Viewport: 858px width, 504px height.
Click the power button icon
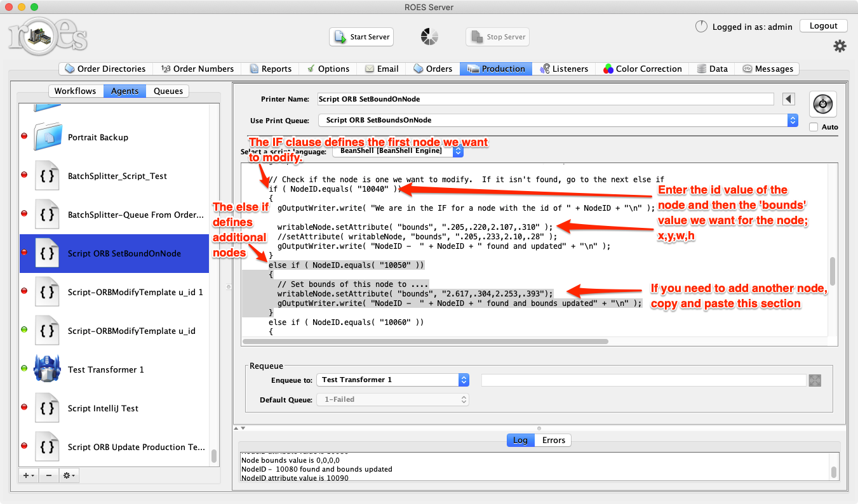[x=823, y=104]
